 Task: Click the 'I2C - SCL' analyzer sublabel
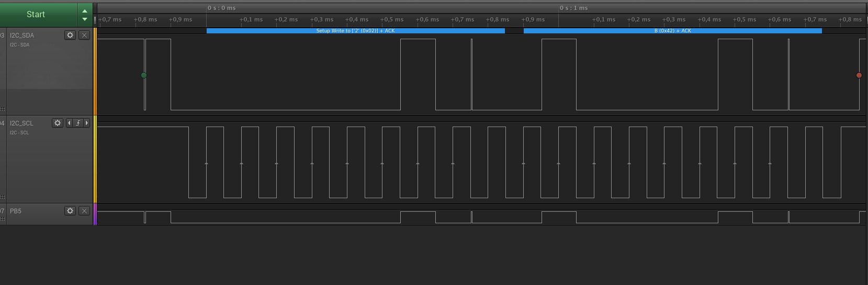coord(19,133)
